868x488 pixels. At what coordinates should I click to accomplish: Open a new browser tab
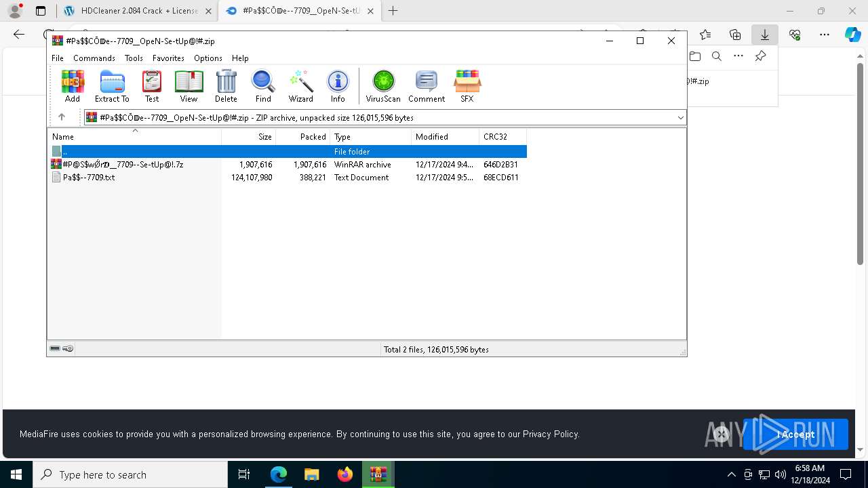tap(393, 11)
